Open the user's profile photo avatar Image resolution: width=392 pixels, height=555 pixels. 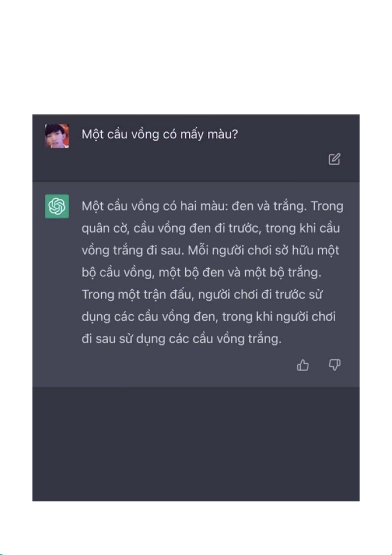57,136
